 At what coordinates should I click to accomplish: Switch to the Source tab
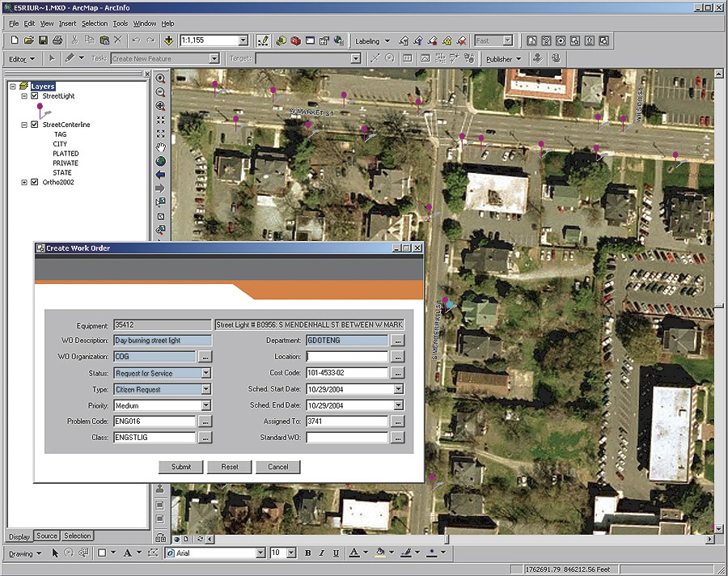pyautogui.click(x=47, y=536)
